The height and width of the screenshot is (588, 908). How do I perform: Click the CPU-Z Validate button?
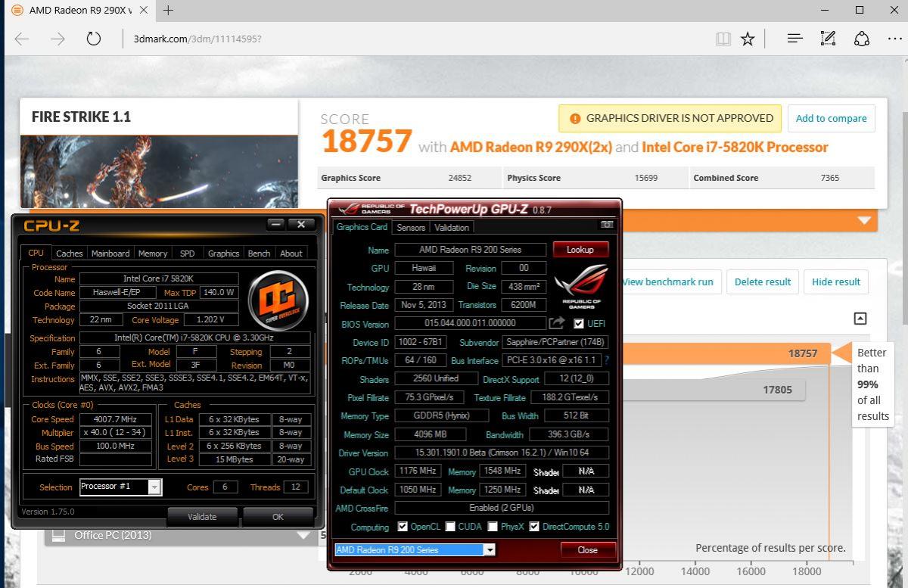[x=202, y=517]
